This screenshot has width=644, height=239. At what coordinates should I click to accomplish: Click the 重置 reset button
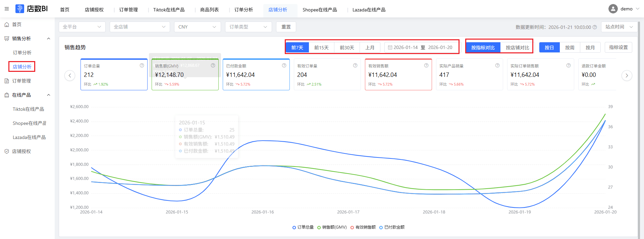click(286, 27)
